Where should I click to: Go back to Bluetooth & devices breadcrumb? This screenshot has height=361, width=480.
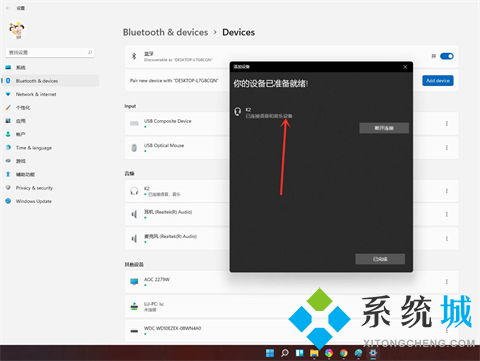165,32
